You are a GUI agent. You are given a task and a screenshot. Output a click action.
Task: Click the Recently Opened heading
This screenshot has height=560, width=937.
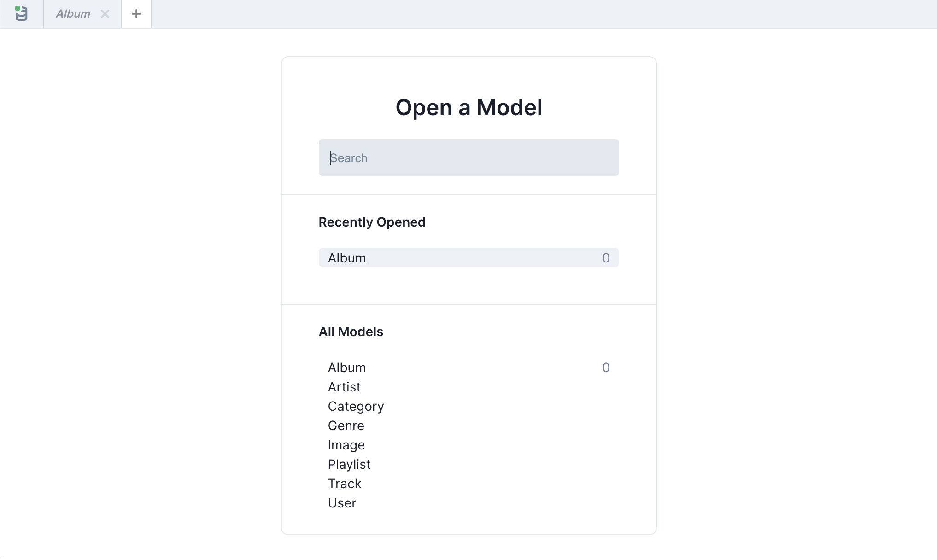pos(372,222)
